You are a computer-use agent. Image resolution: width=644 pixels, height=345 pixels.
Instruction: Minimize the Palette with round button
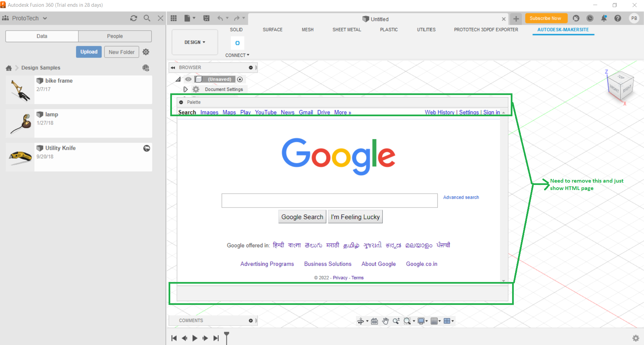181,102
